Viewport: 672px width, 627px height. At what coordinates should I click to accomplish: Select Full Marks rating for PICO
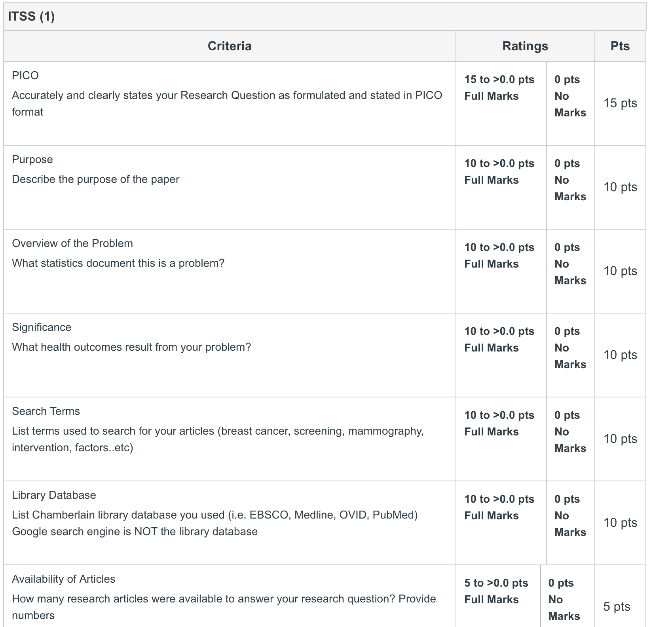coord(501,103)
